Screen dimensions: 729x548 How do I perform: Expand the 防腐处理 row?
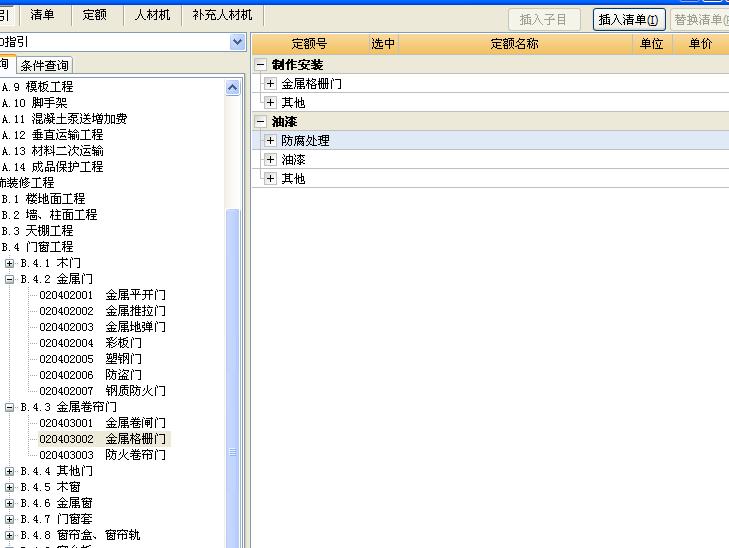click(270, 141)
